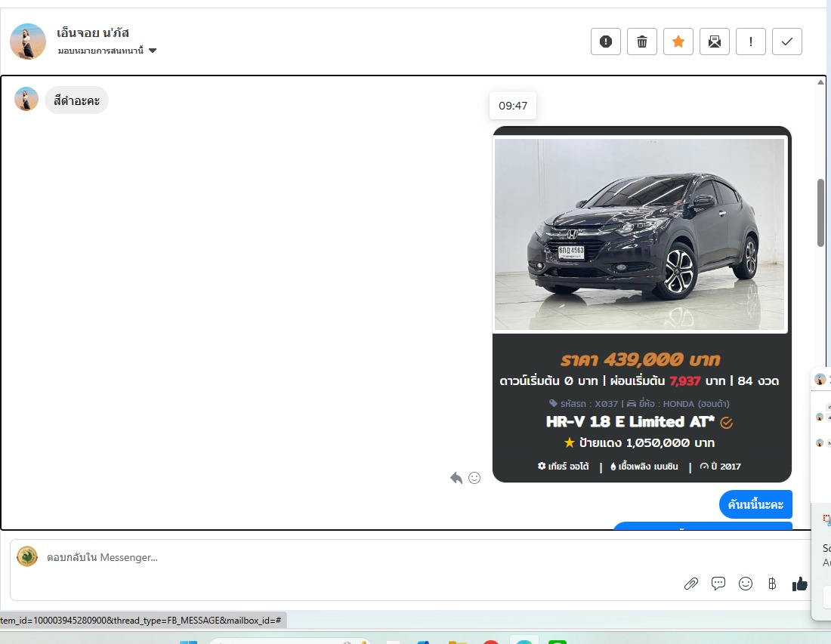The image size is (831, 644).
Task: Open the Honda HR-V car image
Action: pyautogui.click(x=640, y=234)
